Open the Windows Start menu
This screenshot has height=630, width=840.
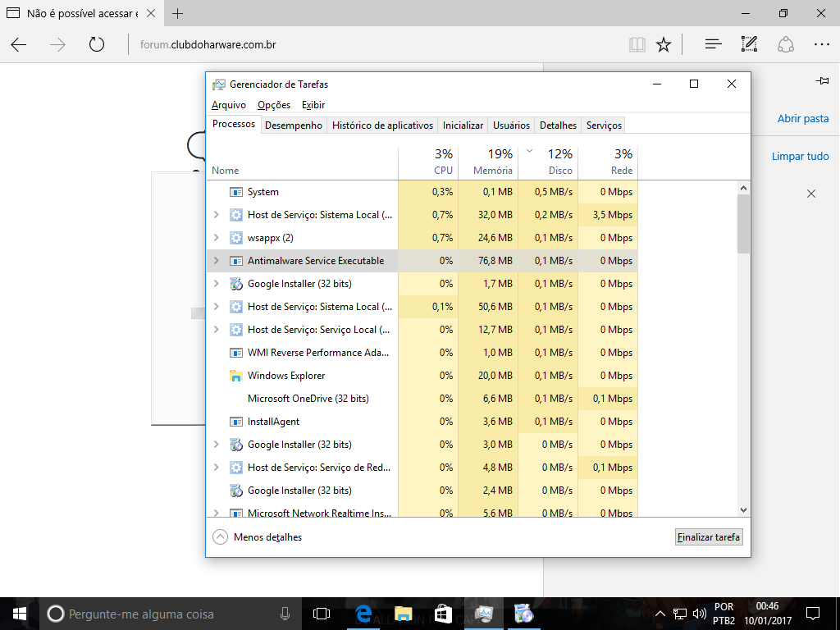20,614
